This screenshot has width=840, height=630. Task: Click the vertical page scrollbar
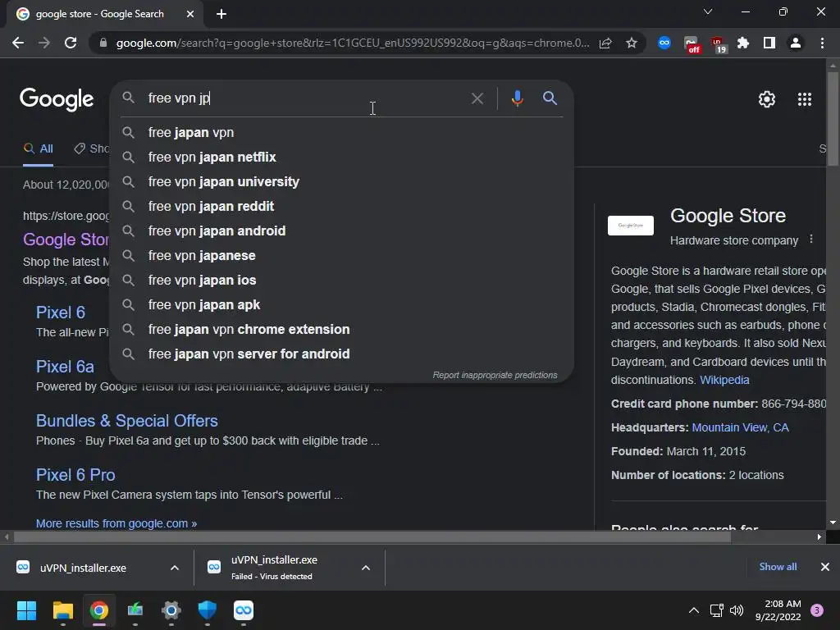pyautogui.click(x=833, y=118)
